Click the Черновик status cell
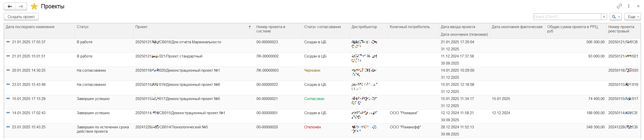644x140 pixels. pyautogui.click(x=312, y=70)
